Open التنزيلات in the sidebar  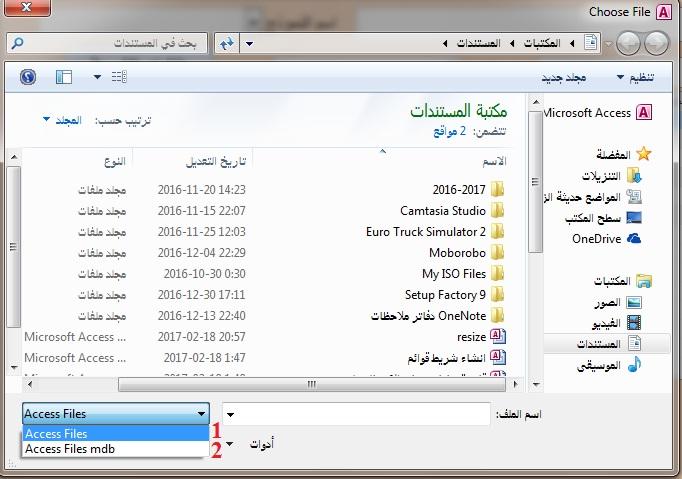pyautogui.click(x=612, y=176)
